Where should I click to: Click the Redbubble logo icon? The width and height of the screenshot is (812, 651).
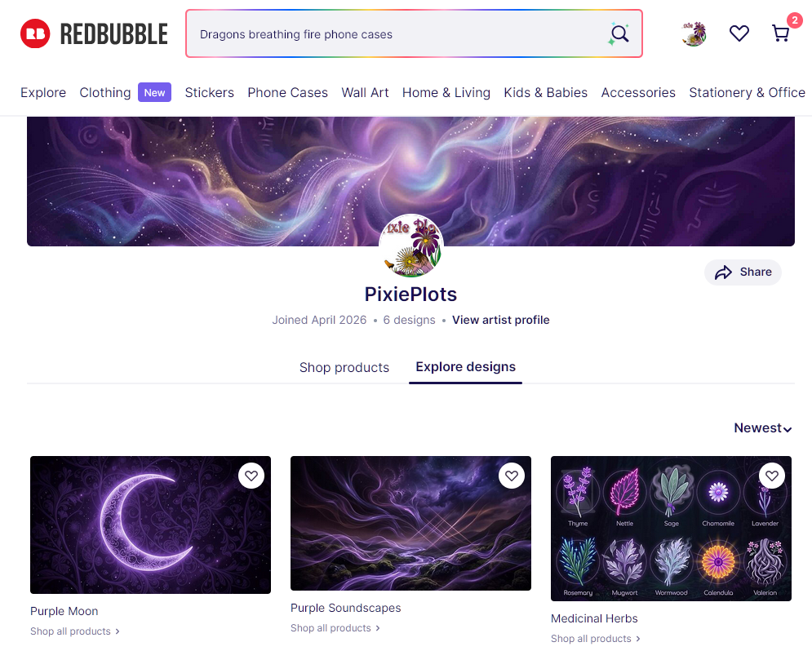(35, 33)
